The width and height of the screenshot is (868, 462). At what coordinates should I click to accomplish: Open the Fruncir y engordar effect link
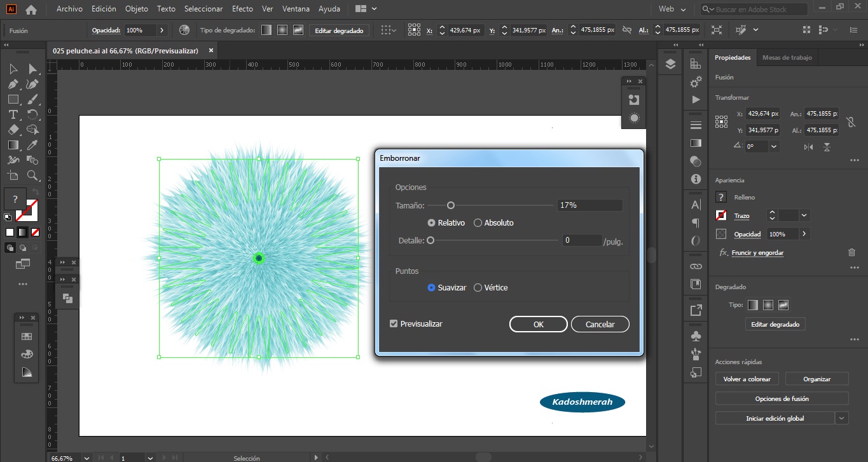coord(757,252)
